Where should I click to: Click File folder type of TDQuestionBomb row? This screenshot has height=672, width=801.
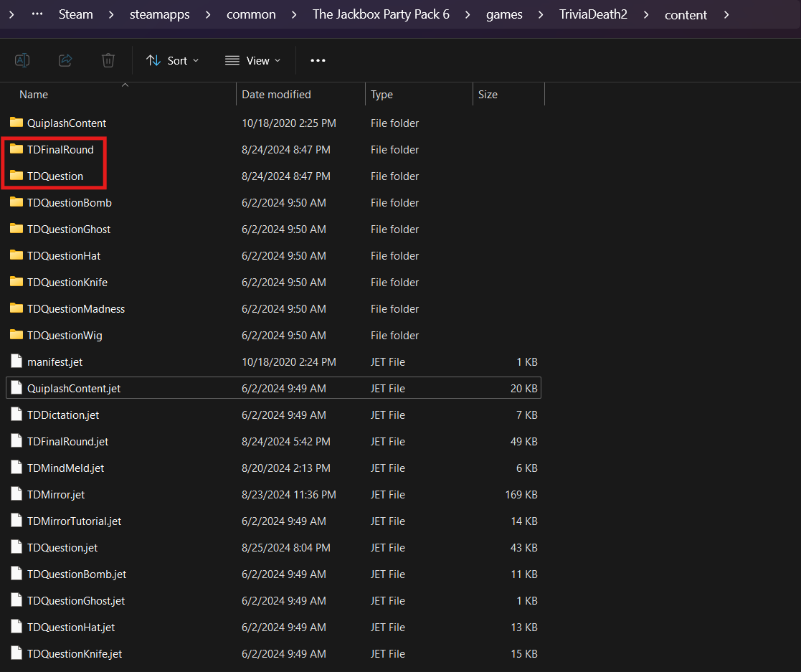tap(394, 203)
